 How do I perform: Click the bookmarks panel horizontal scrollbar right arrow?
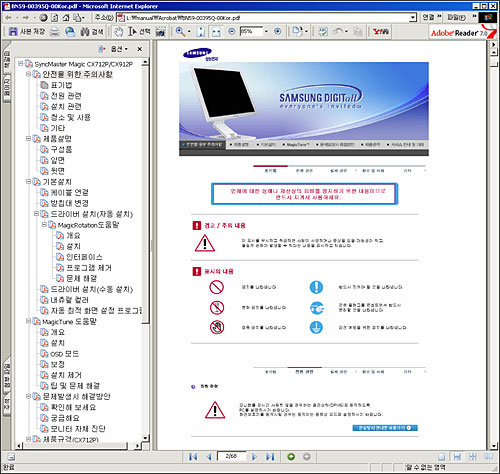pyautogui.click(x=137, y=445)
